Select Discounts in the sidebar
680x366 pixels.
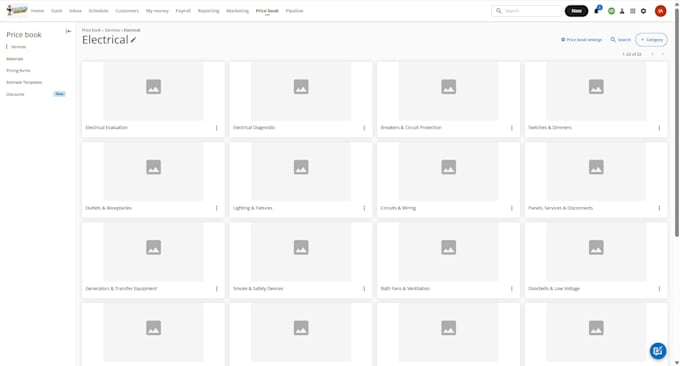(x=15, y=94)
